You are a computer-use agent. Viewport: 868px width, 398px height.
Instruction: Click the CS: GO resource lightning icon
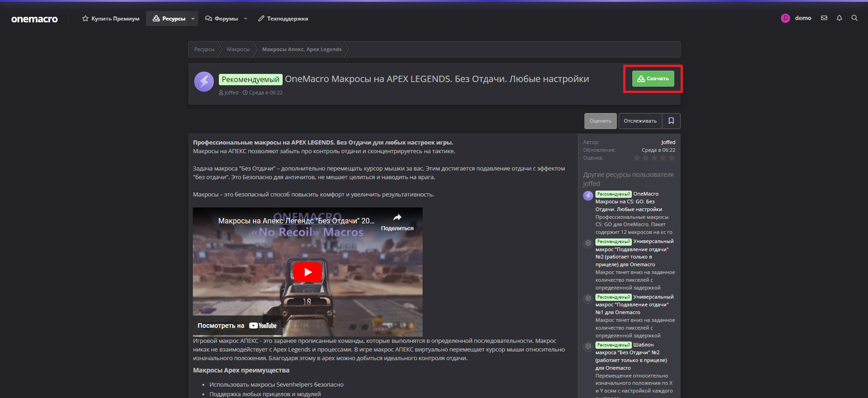(588, 196)
